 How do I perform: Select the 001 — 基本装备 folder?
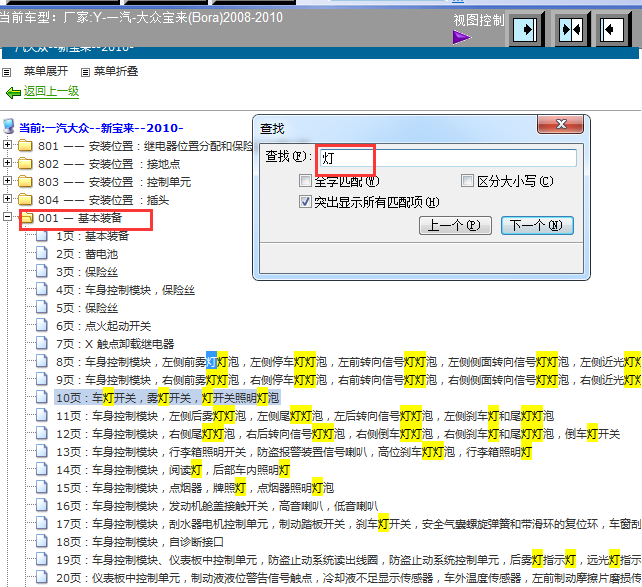[x=80, y=218]
